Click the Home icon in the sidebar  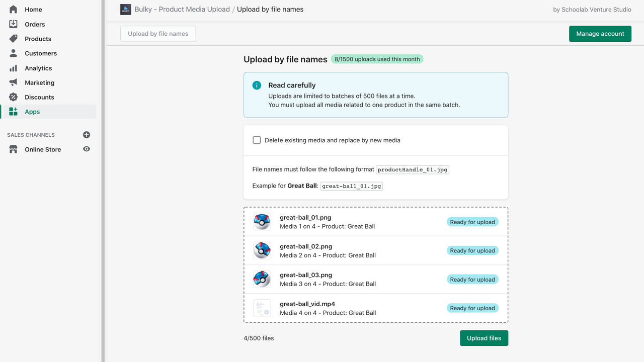pos(13,9)
